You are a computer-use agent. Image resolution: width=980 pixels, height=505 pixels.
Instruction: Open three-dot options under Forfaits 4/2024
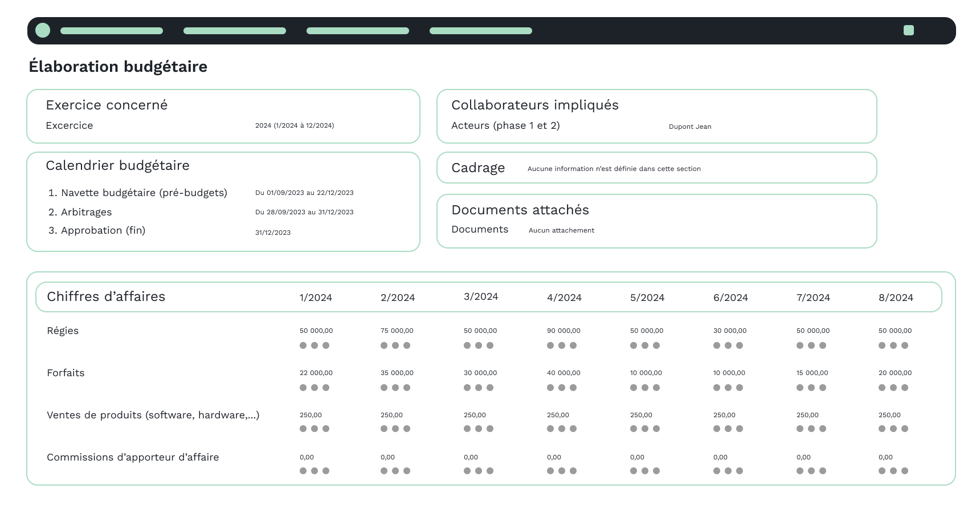click(x=562, y=388)
